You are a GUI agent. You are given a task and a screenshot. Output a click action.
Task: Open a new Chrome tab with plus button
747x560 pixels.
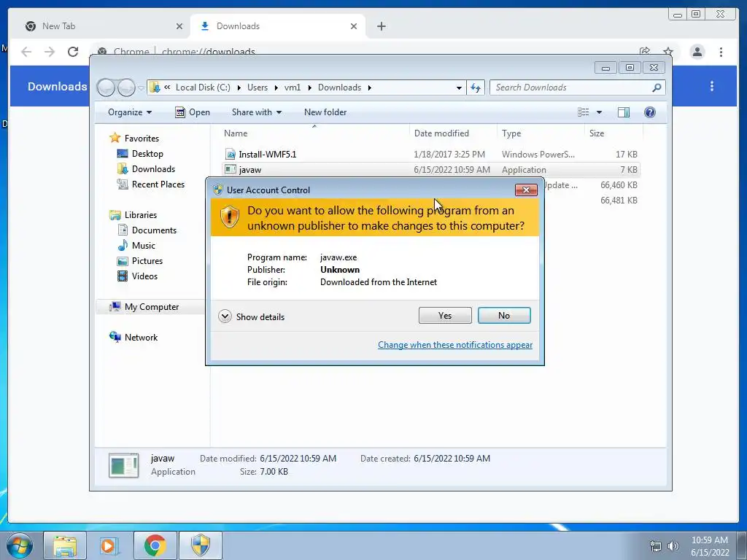(x=381, y=27)
